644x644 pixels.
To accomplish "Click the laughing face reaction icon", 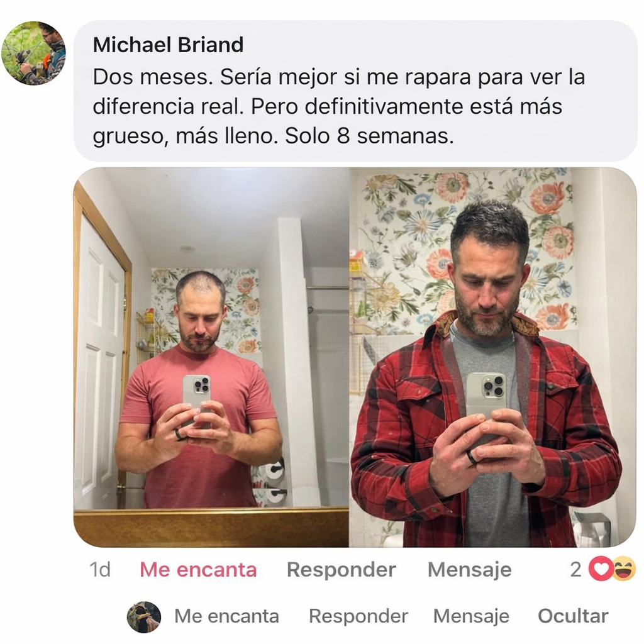I will pyautogui.click(x=625, y=569).
